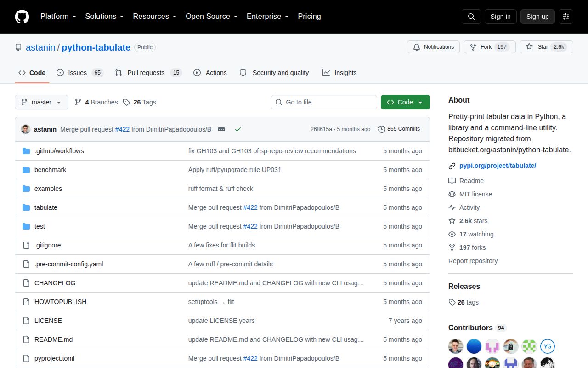The height and width of the screenshot is (368, 588).
Task: Click the LICENSE file icon
Action: tap(26, 321)
